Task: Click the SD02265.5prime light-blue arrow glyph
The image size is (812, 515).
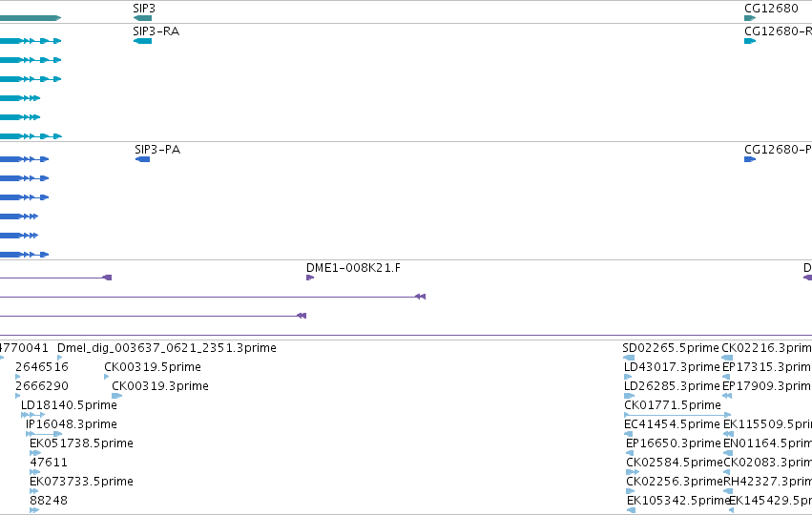Action: pyautogui.click(x=629, y=358)
